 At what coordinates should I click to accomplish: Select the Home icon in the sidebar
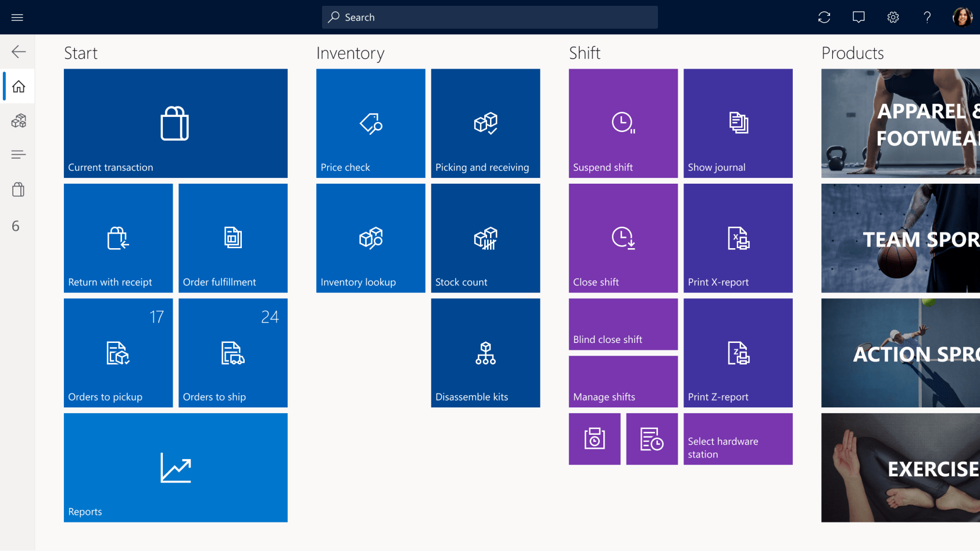pyautogui.click(x=19, y=87)
